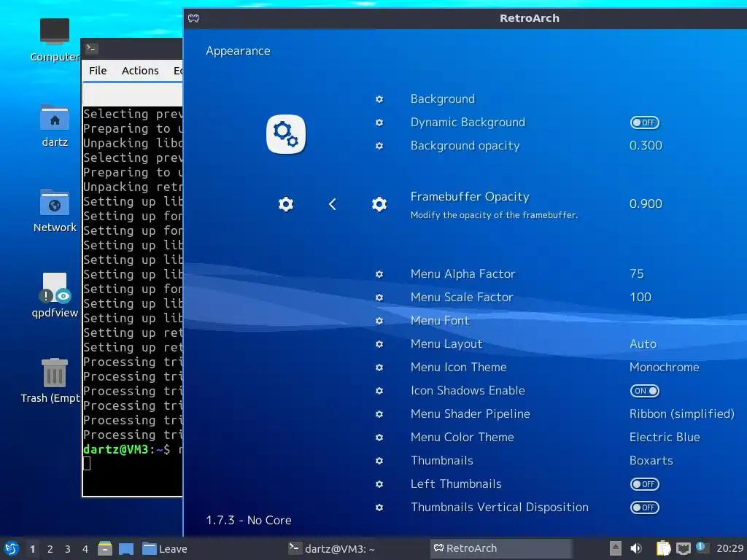Open File menu in terminal window
747x560 pixels.
tap(98, 71)
